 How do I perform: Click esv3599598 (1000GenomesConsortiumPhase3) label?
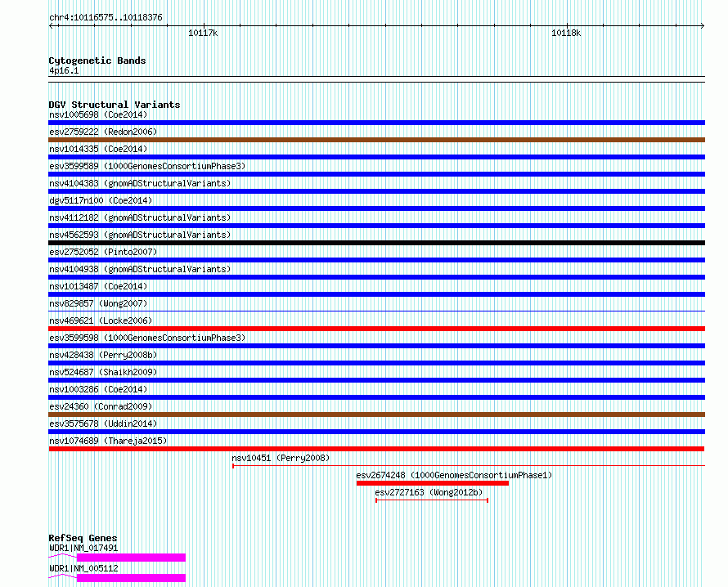click(x=147, y=338)
